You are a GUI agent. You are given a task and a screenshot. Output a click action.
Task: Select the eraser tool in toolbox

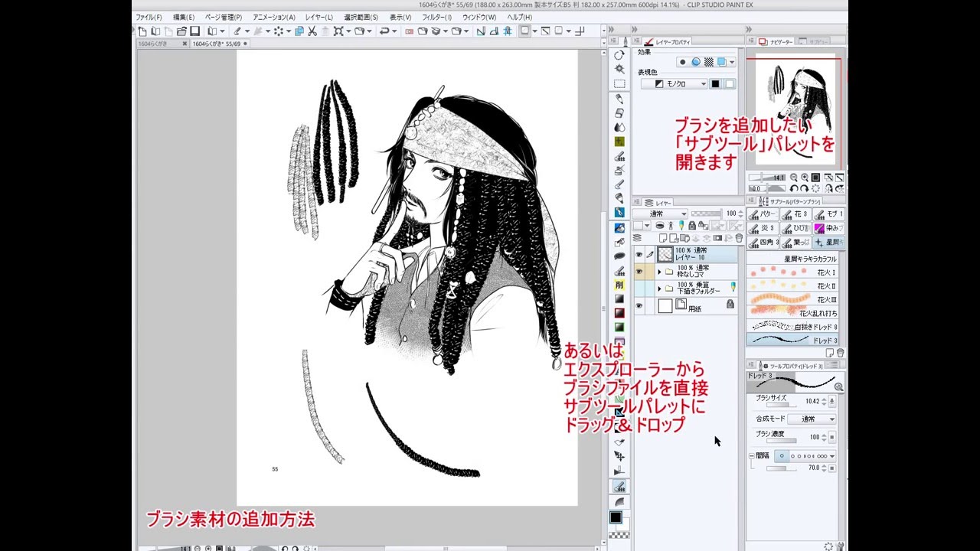(x=619, y=112)
